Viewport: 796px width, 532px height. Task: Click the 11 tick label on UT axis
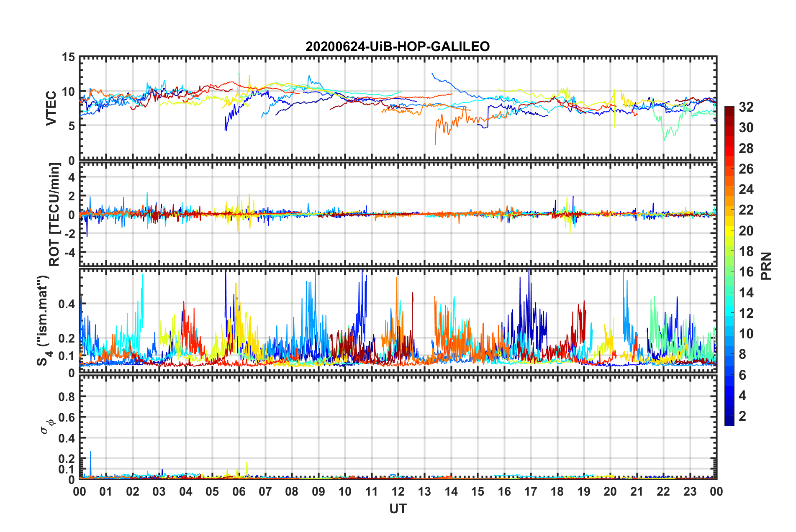click(x=372, y=491)
